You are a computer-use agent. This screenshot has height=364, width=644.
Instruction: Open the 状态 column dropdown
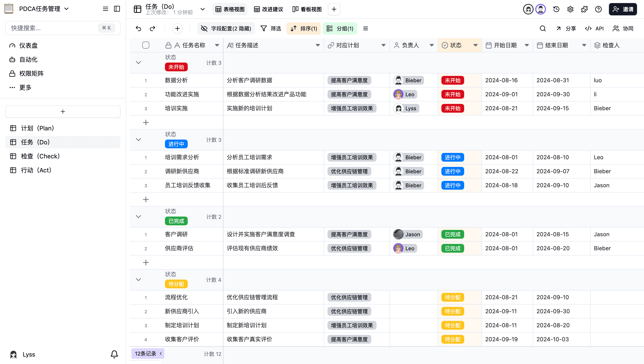click(x=475, y=45)
